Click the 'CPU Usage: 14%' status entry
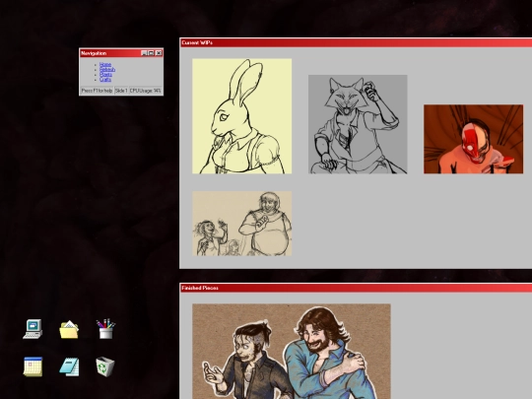This screenshot has width=532, height=399. (x=145, y=91)
